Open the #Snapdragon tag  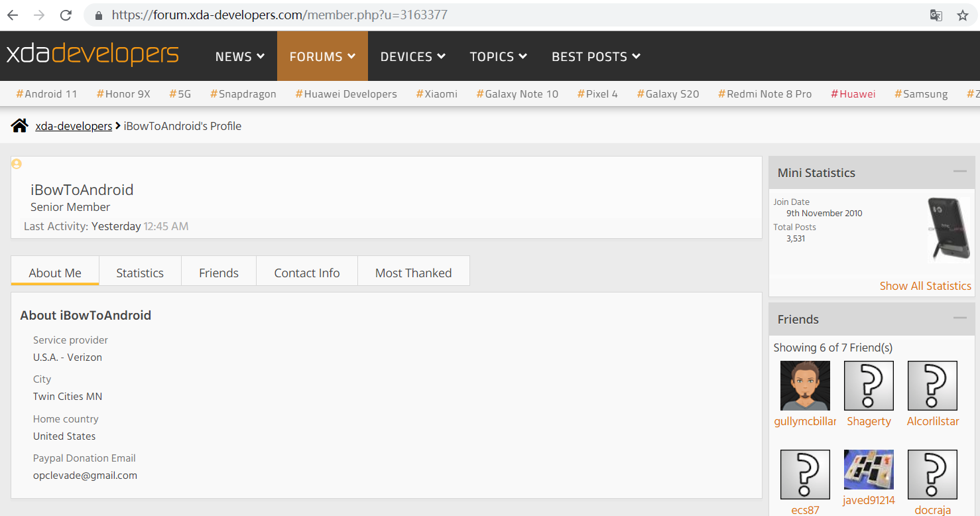243,94
